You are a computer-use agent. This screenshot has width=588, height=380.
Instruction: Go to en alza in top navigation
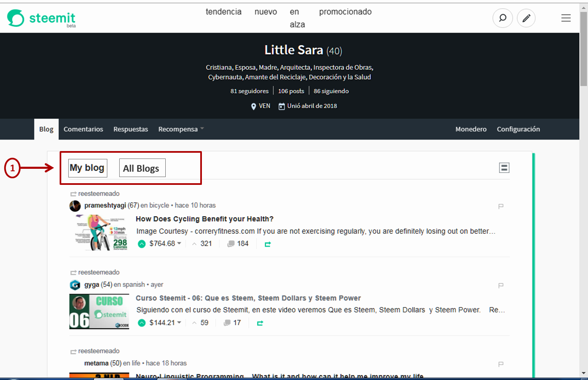pos(297,18)
